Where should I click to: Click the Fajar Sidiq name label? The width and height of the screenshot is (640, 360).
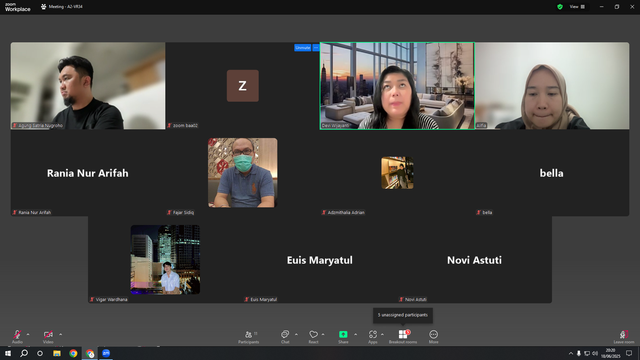pyautogui.click(x=183, y=212)
